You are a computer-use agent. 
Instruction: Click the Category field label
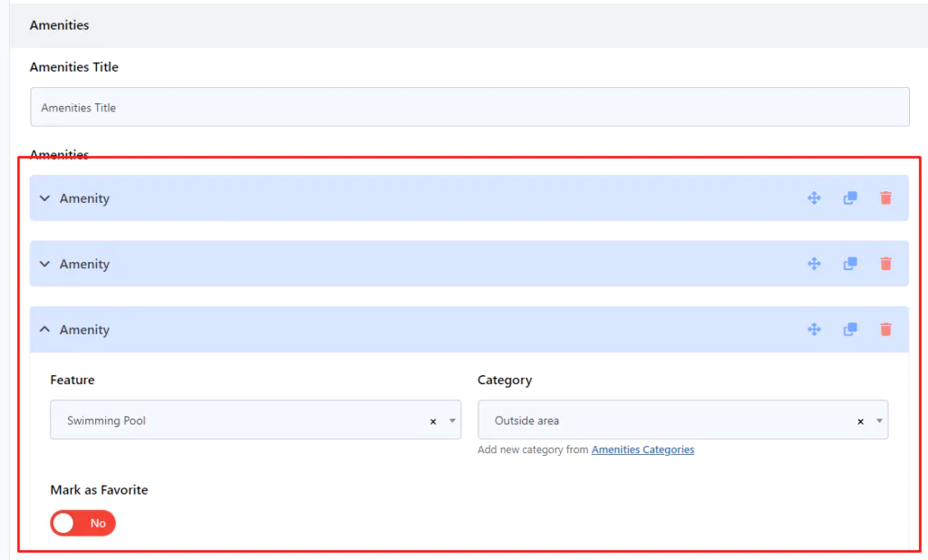505,380
